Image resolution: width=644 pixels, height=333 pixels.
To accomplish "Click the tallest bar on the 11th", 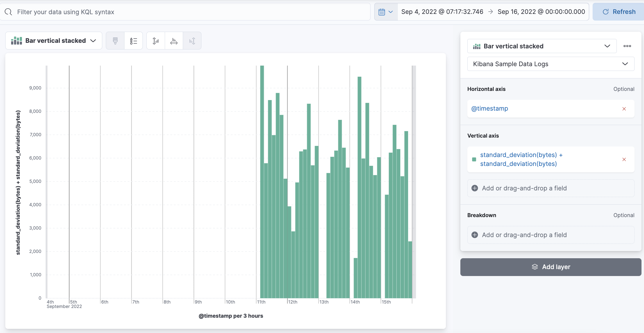I will 262,182.
